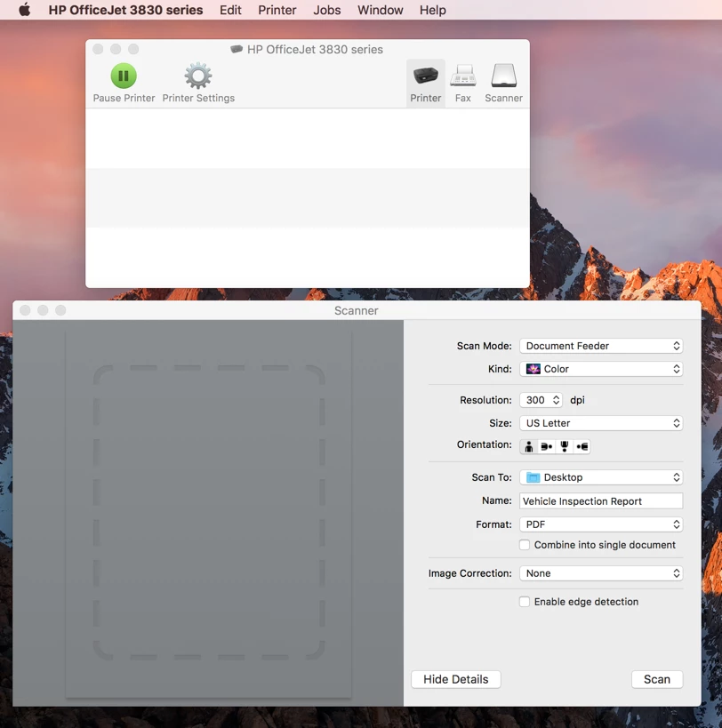
Task: Close the HP OfficeJet printer queue window
Action: (x=98, y=49)
